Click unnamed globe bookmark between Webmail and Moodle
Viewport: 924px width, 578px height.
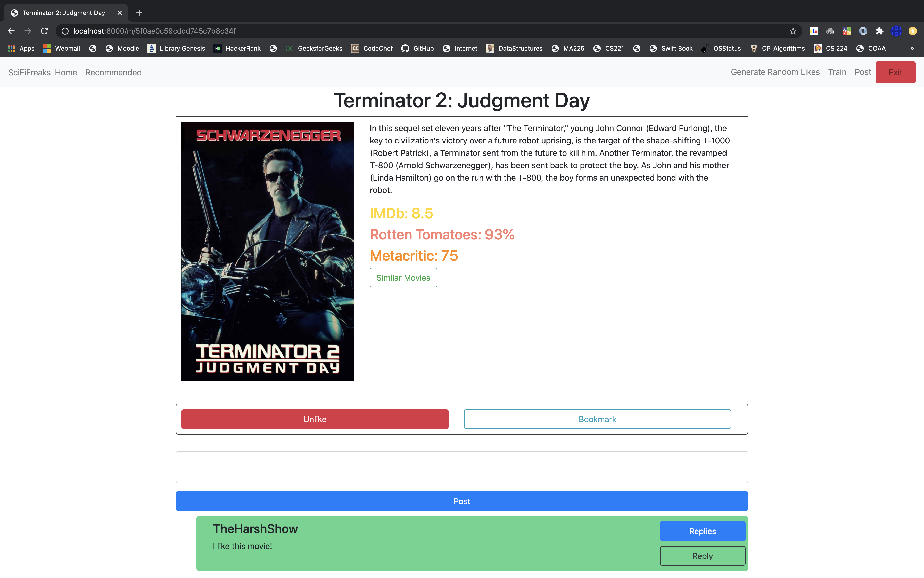pos(93,49)
